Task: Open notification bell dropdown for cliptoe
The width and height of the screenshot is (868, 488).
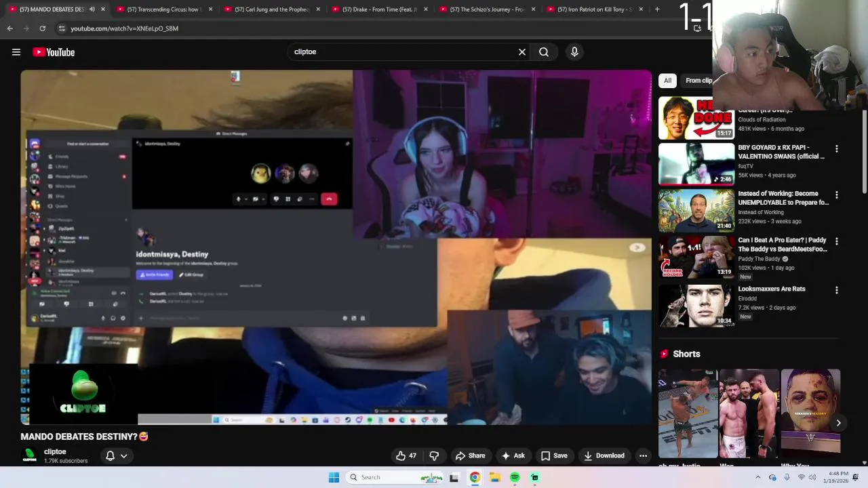Action: 116,455
